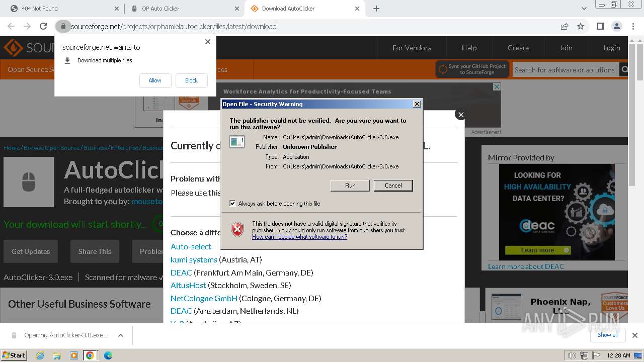Select the Auto-select mirror link
This screenshot has width=644, height=362.
(191, 246)
